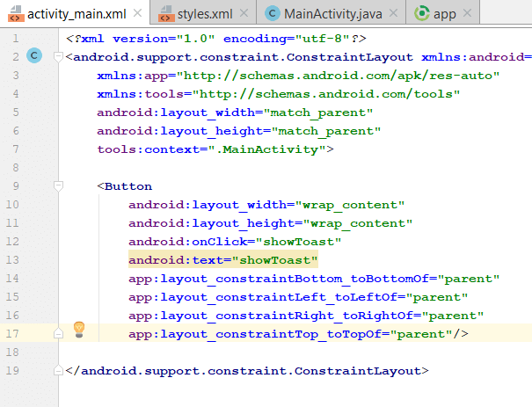
Task: Click highlighted android:text="showToast" attribute
Action: 222,260
